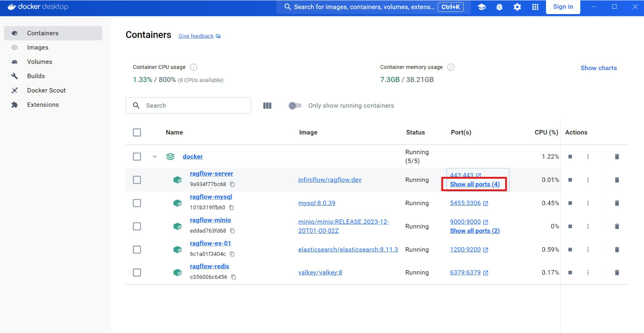Open the infiniflow/ragflow:dev image link
This screenshot has height=333, width=644.
click(330, 180)
